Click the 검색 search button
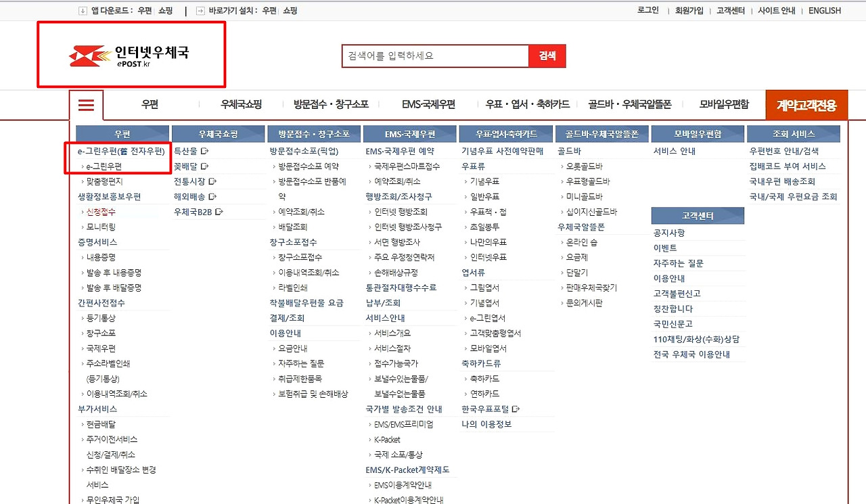This screenshot has height=504, width=866. point(547,56)
